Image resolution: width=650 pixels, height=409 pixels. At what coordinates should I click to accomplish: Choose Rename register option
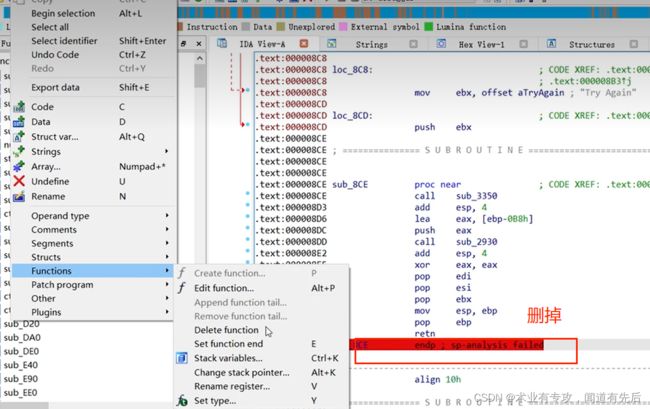pyautogui.click(x=232, y=386)
